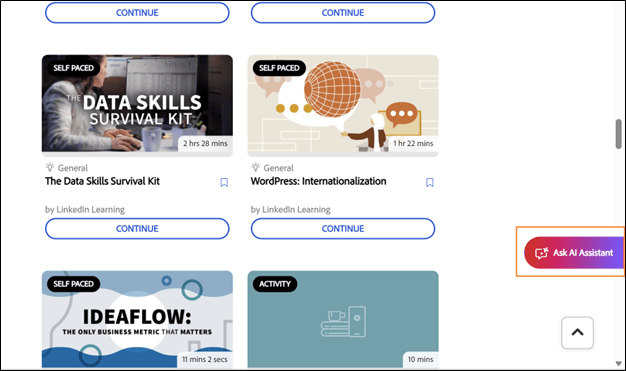Click the SELF PACED badge on Data Skills card
The image size is (626, 371).
73,68
